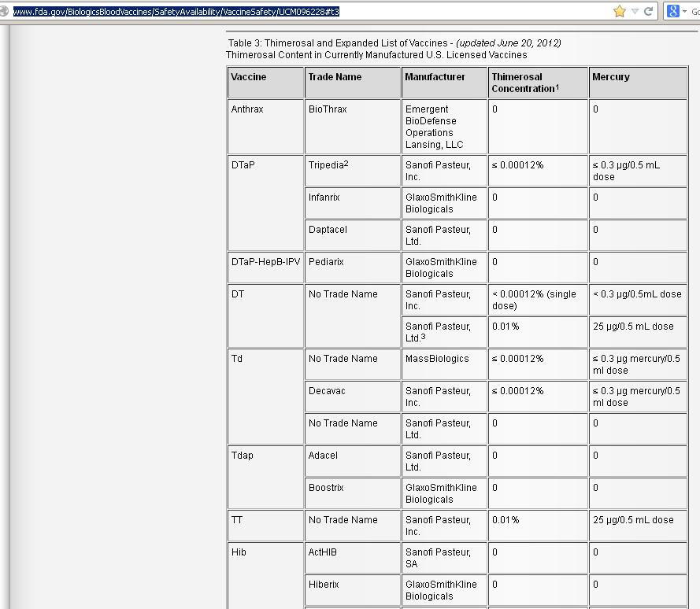This screenshot has width=700, height=609.
Task: Click 'Sanofi Pasteur, SA' manufacturer cell
Action: point(444,558)
